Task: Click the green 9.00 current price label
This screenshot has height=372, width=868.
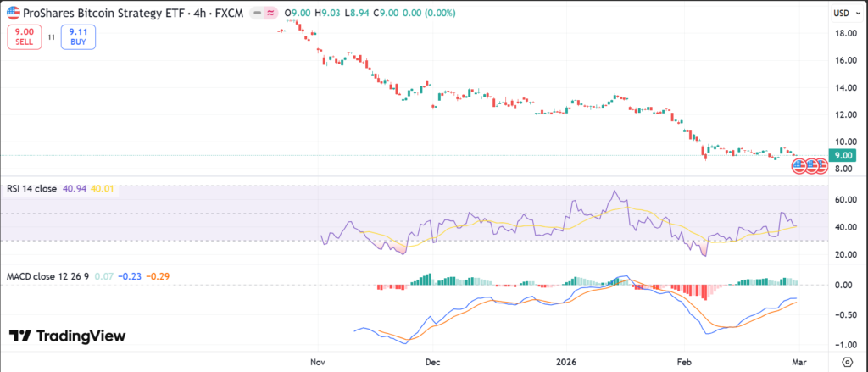Action: [x=842, y=155]
